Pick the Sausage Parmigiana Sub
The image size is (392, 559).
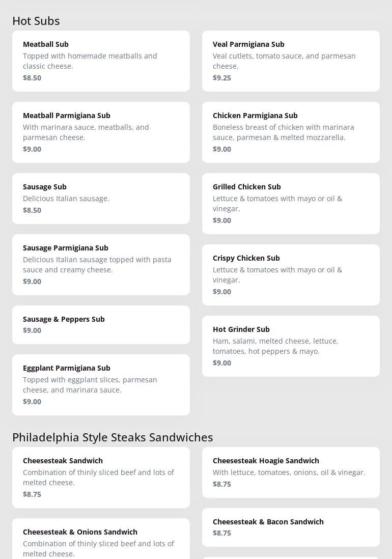(x=101, y=265)
